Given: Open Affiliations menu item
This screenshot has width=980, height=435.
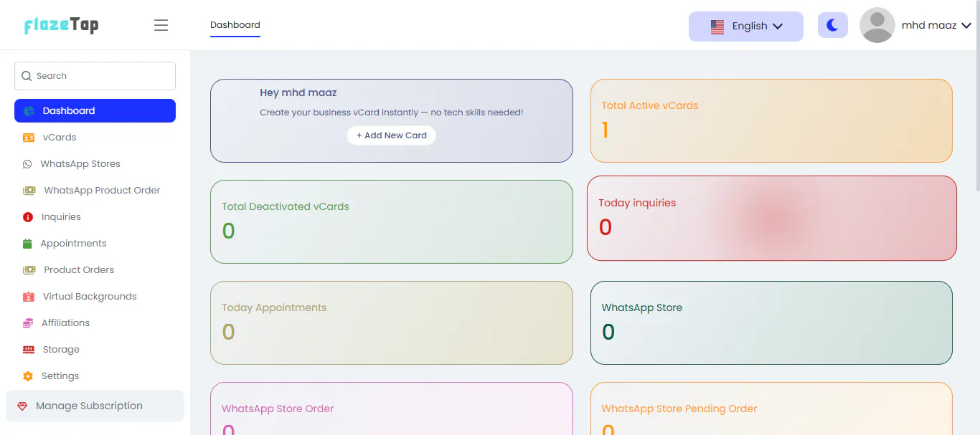Looking at the screenshot, I should tap(95, 323).
